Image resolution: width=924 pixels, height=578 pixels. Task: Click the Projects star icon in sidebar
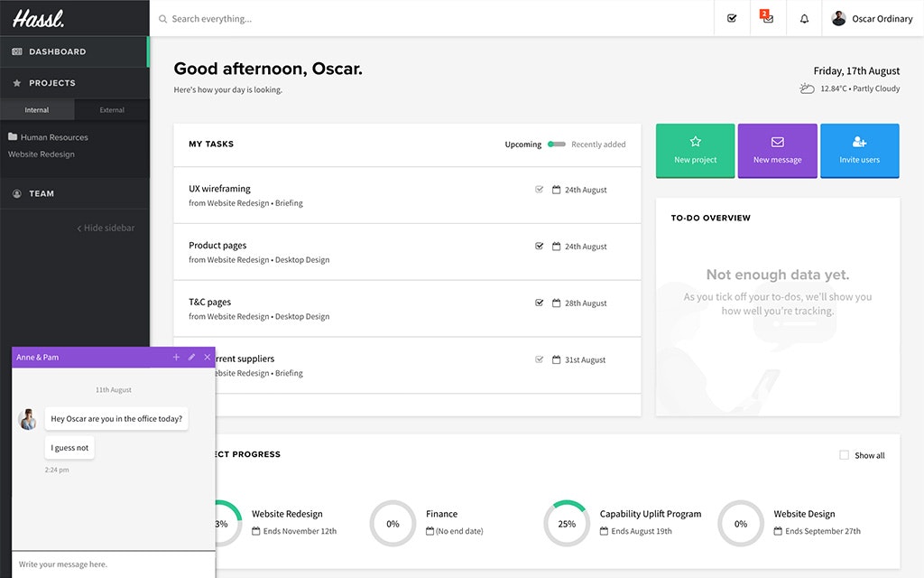(17, 83)
